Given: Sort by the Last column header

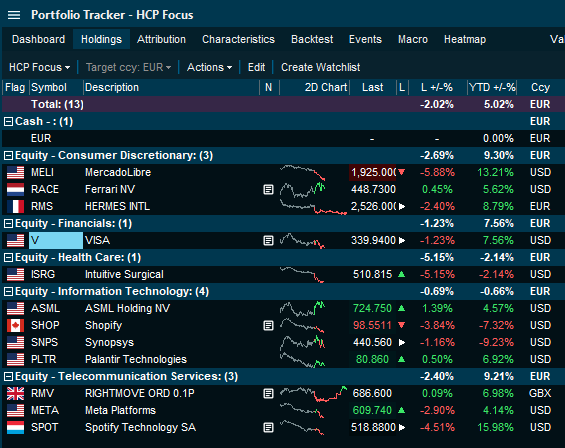Looking at the screenshot, I should [373, 88].
